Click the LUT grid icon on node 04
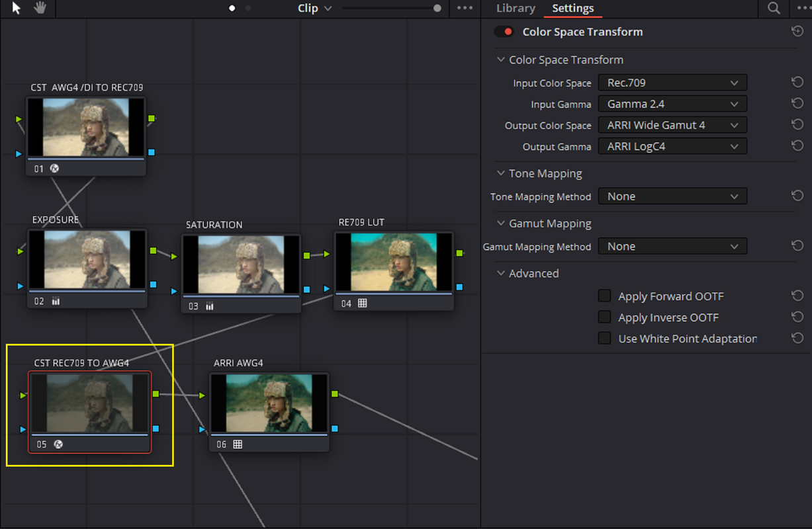This screenshot has width=812, height=529. click(362, 304)
